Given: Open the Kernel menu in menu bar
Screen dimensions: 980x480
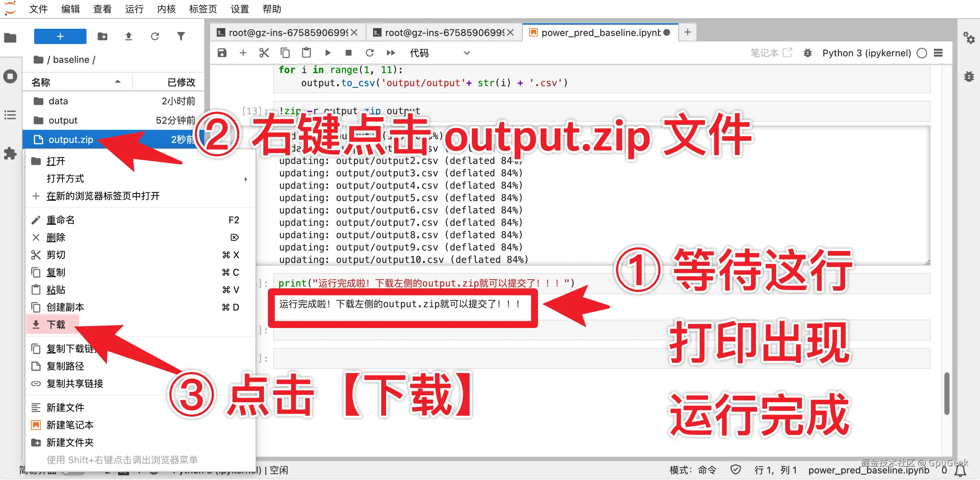Looking at the screenshot, I should click(x=166, y=9).
